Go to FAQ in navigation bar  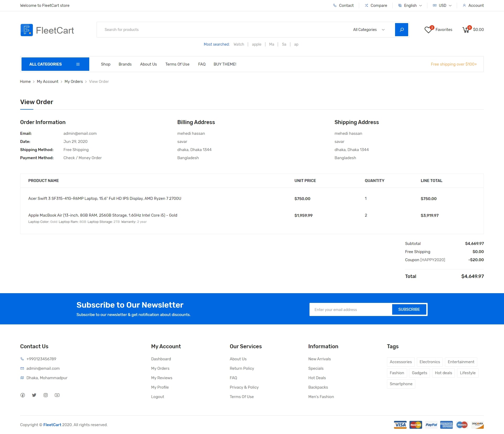click(x=202, y=64)
